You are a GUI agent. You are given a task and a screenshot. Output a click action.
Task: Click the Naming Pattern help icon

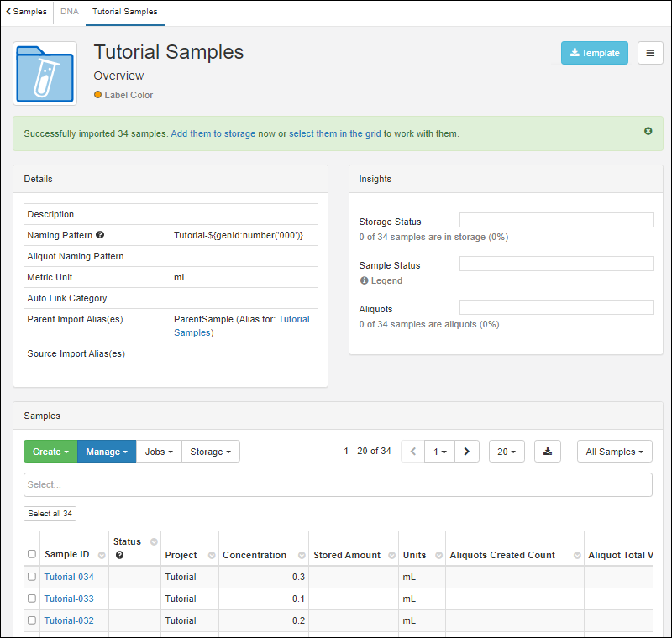[100, 236]
